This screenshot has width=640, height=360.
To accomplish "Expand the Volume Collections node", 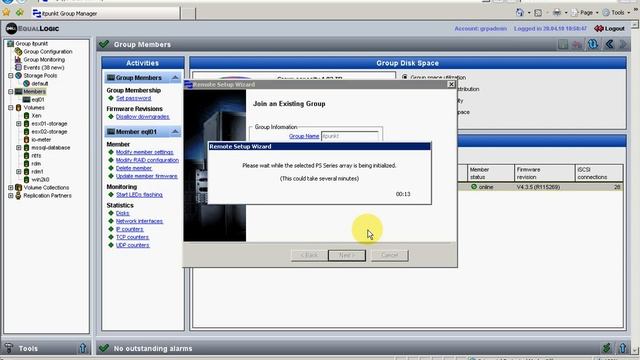I will tap(11, 188).
